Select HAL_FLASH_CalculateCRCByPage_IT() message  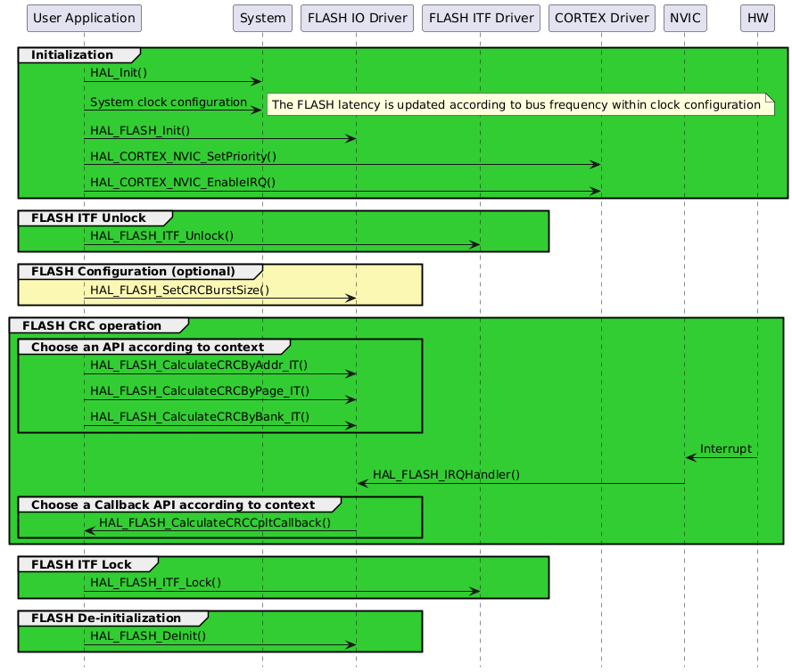pos(200,390)
